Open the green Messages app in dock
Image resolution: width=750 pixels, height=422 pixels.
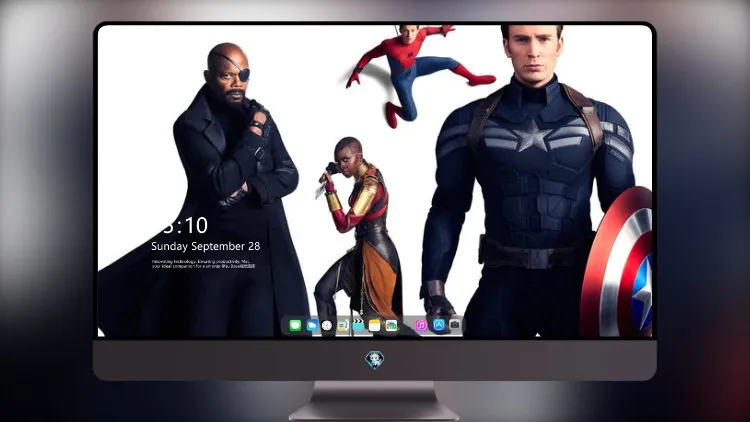pos(295,325)
